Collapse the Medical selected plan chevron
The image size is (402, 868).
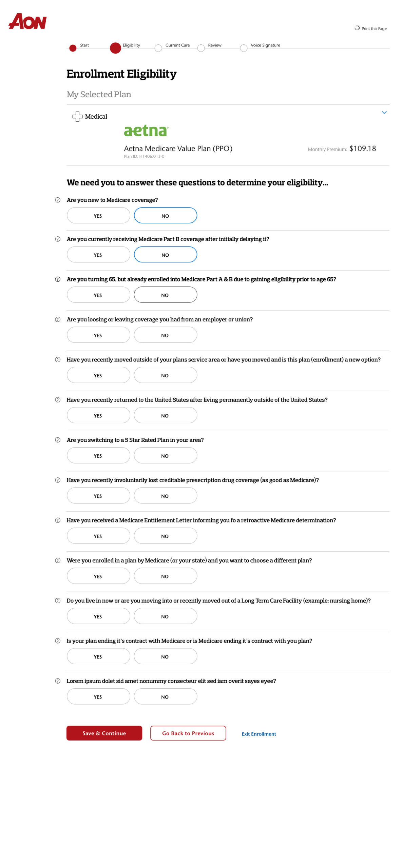(384, 113)
